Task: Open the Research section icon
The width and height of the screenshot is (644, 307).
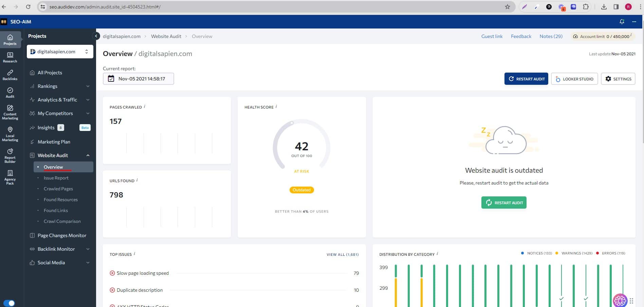Action: pos(10,57)
